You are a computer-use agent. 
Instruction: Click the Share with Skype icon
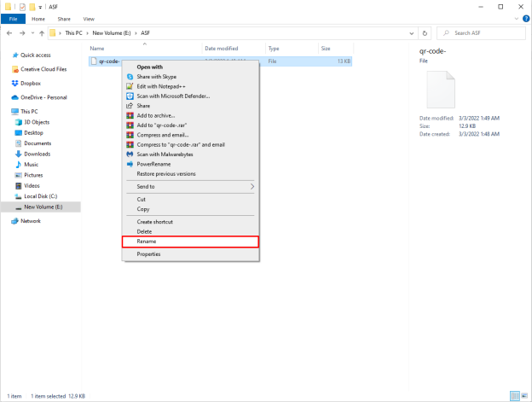click(x=130, y=77)
